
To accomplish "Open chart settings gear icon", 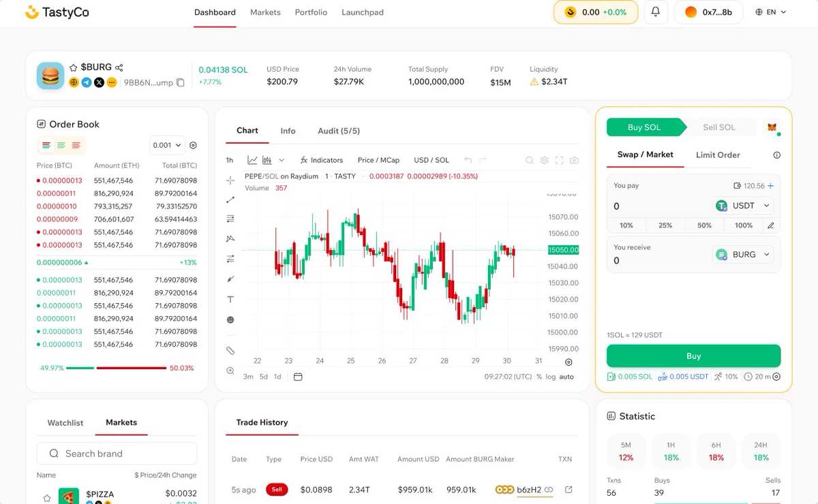I will pyautogui.click(x=544, y=160).
